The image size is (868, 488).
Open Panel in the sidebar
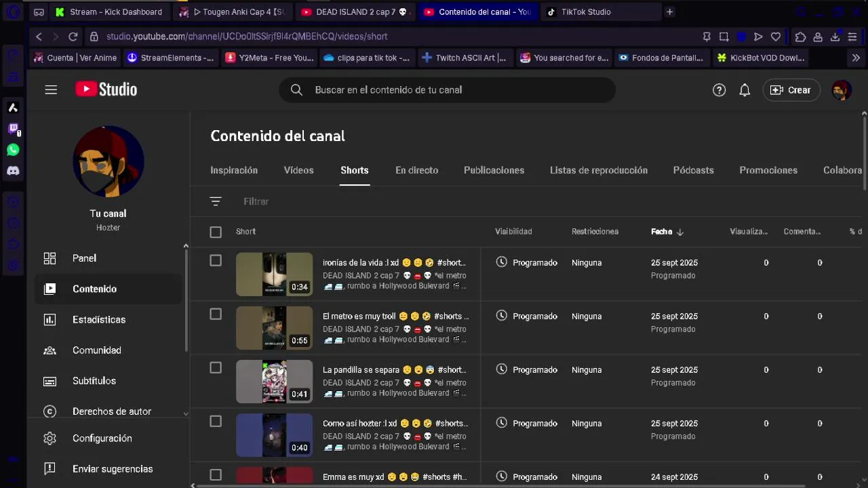[108, 258]
